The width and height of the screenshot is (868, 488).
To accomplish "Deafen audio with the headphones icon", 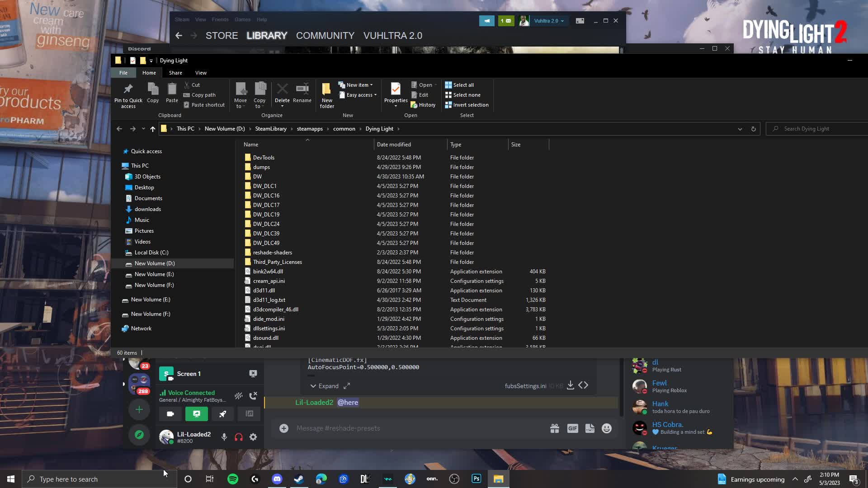I will tap(238, 437).
